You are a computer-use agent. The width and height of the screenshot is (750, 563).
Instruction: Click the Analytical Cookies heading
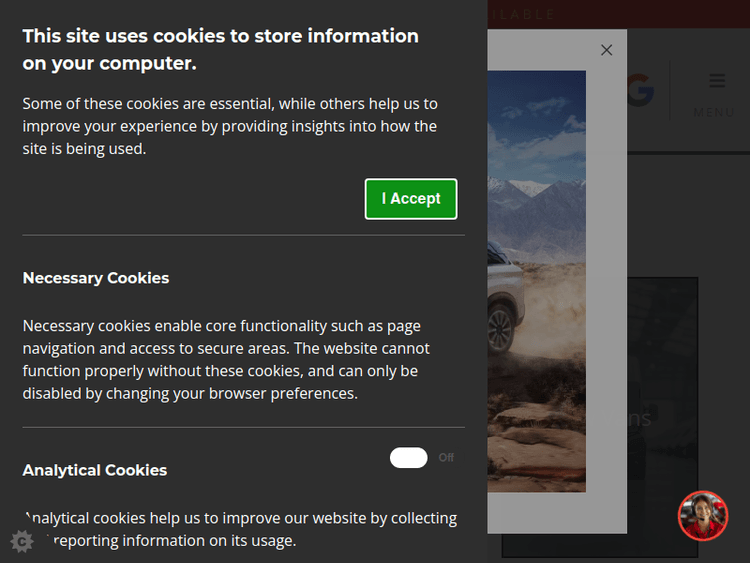point(95,470)
